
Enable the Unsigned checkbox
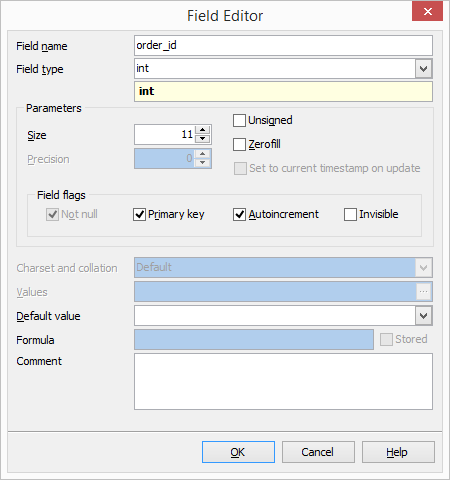tap(239, 121)
